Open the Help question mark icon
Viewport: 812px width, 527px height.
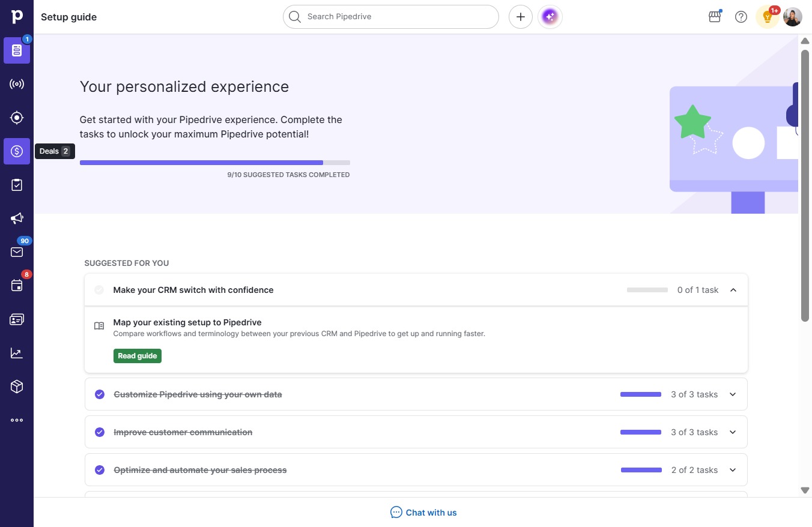[741, 17]
